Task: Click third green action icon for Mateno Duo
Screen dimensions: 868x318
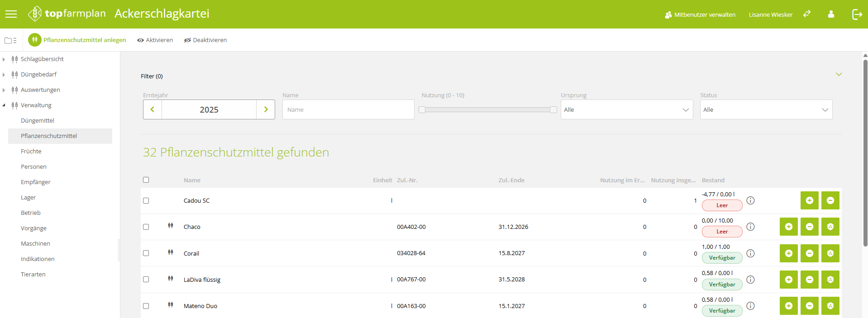Action: (830, 306)
